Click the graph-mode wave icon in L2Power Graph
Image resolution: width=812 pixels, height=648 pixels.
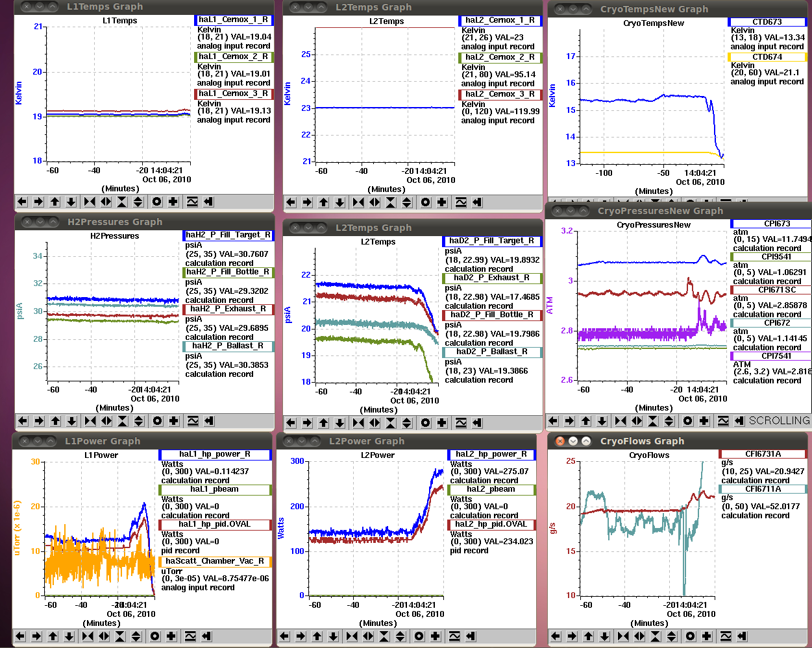(454, 636)
